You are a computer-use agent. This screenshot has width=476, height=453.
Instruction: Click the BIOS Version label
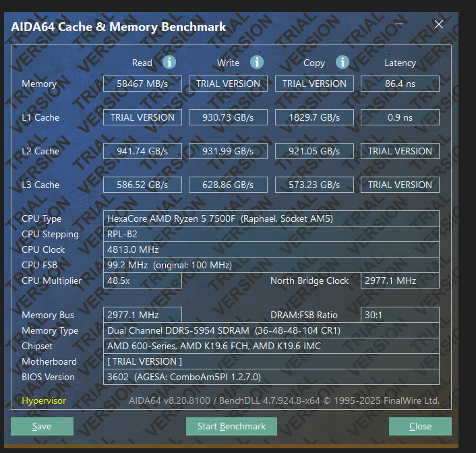[x=48, y=377]
